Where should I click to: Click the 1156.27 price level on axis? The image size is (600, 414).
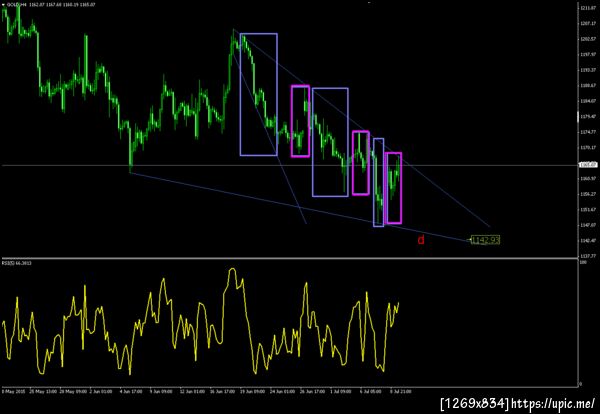point(587,194)
